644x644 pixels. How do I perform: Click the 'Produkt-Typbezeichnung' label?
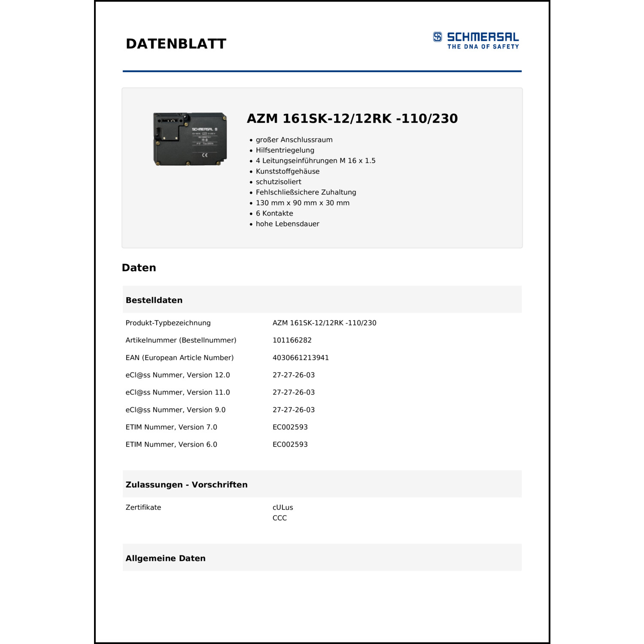pyautogui.click(x=168, y=323)
